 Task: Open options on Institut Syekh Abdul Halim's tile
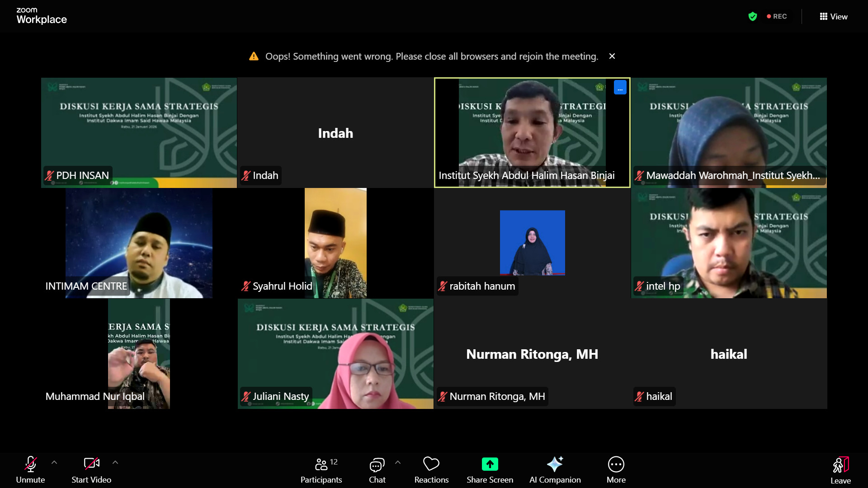[620, 88]
